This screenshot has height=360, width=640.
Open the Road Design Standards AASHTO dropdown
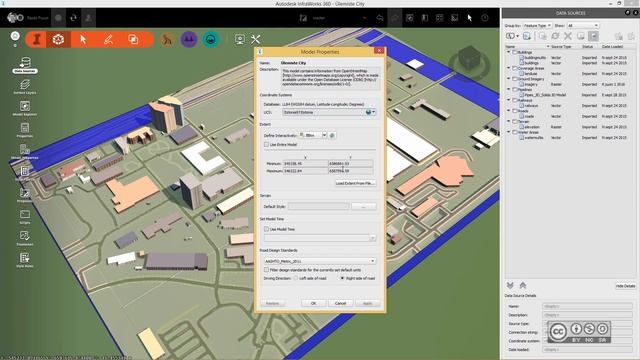320,261
